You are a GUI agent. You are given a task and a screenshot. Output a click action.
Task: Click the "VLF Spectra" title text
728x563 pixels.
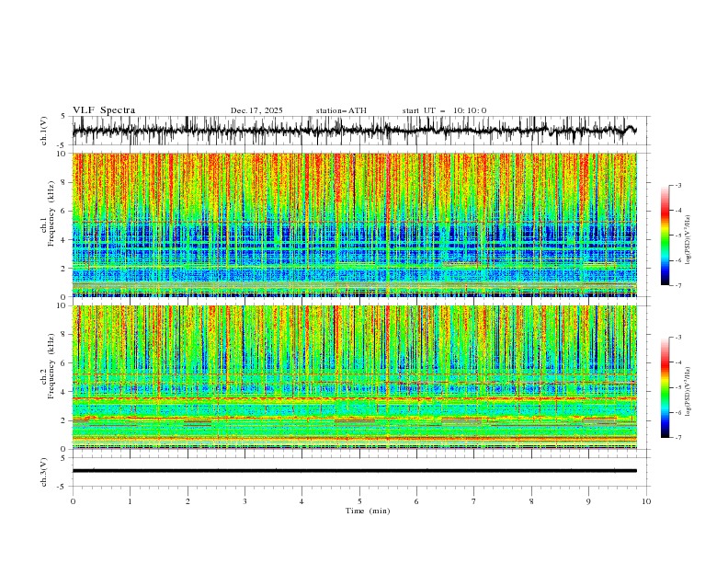point(104,110)
